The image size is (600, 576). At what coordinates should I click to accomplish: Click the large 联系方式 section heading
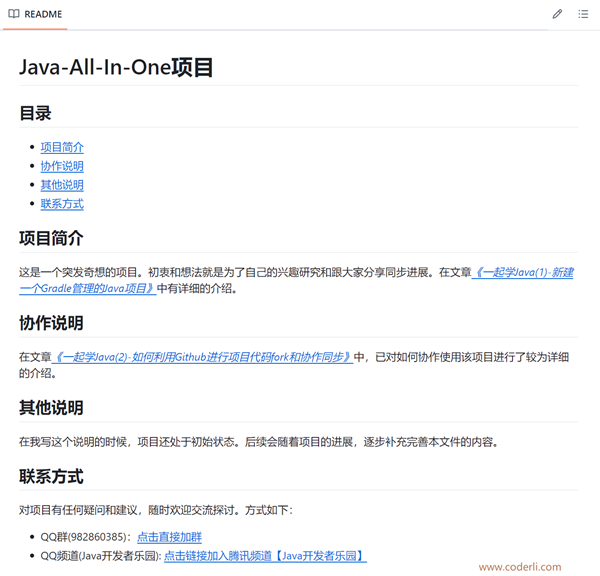[51, 476]
